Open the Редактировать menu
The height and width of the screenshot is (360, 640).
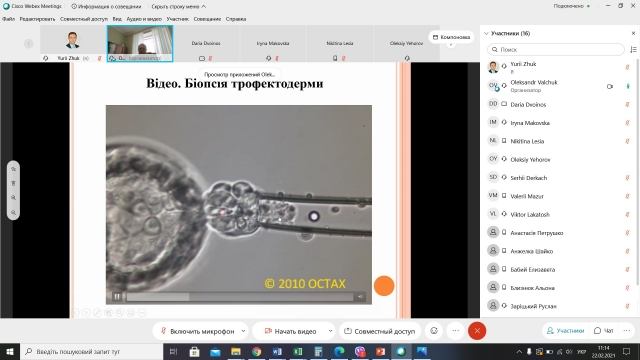37,19
